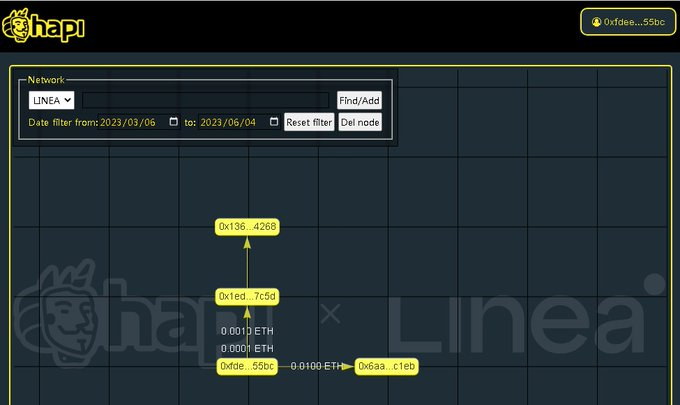
Task: Click the Network fieldset label
Action: [x=46, y=80]
